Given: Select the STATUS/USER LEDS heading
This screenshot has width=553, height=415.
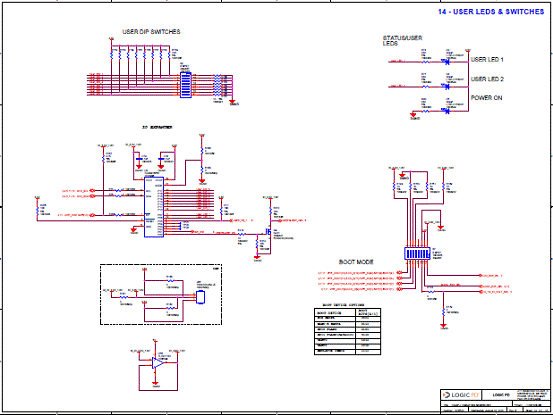Looking at the screenshot, I should (402, 41).
